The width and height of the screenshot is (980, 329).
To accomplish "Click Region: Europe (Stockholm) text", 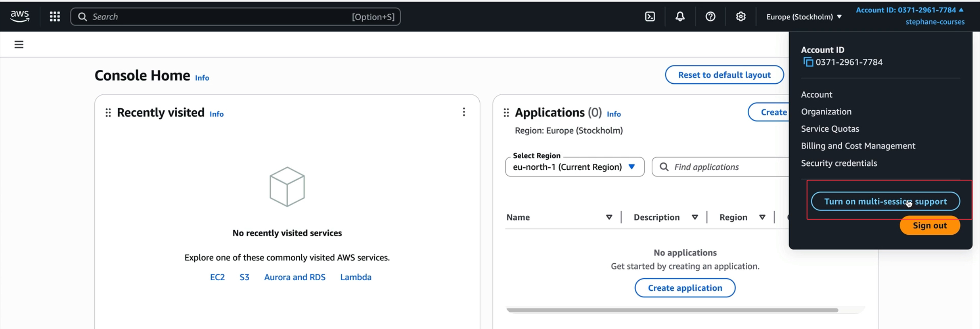I will pyautogui.click(x=569, y=130).
